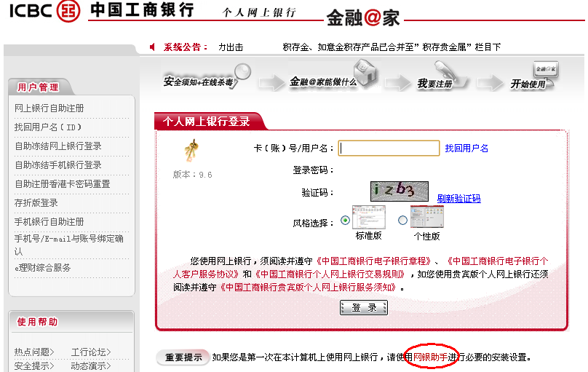Click 热点问题> help link

(x=34, y=352)
